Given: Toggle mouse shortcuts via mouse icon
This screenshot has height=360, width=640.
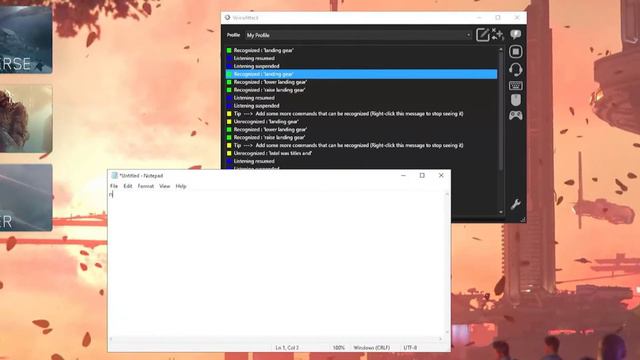Looking at the screenshot, I should [x=516, y=100].
